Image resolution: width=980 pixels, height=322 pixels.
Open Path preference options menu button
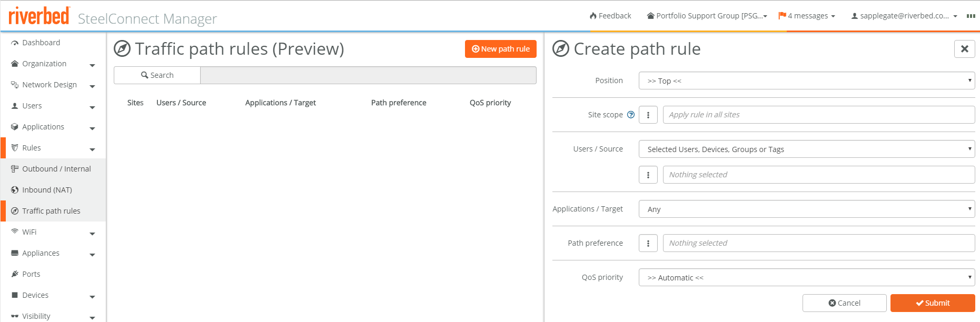(x=648, y=243)
